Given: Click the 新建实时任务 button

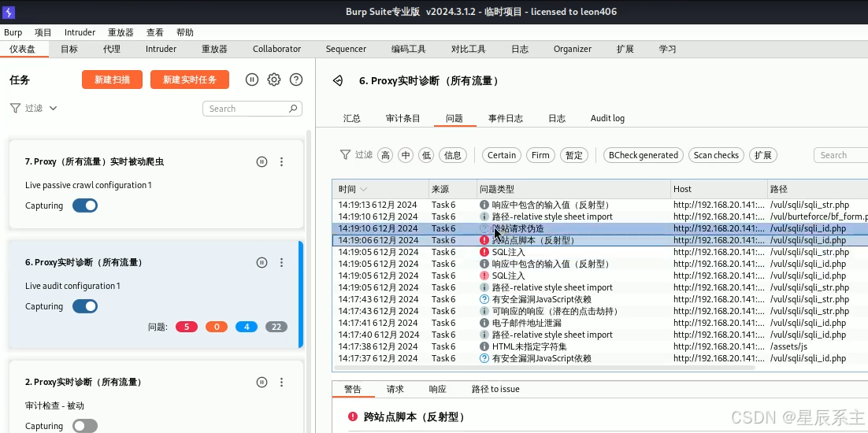Looking at the screenshot, I should click(189, 80).
